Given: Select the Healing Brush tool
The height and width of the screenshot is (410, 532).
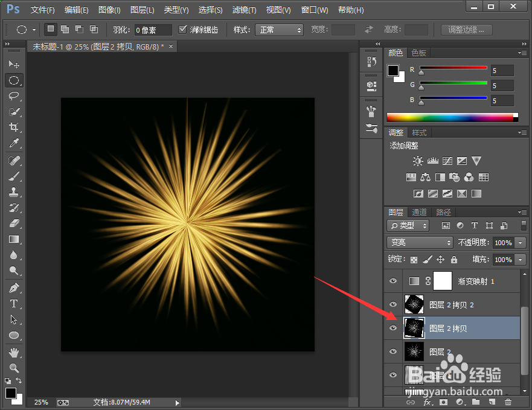Looking at the screenshot, I should point(13,160).
